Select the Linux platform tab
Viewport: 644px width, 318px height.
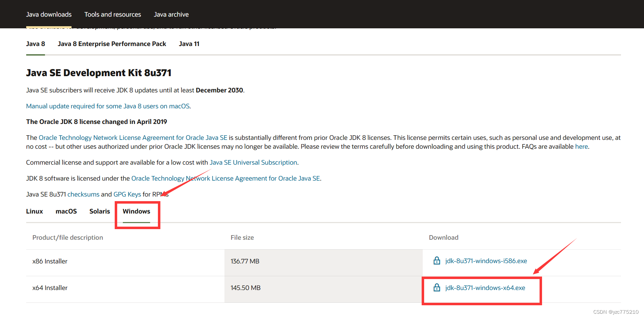click(x=34, y=211)
